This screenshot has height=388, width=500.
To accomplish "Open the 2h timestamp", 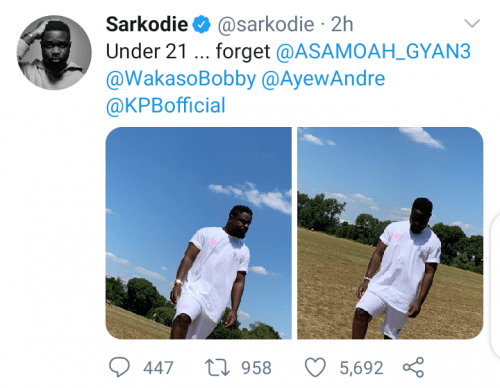I will [342, 24].
